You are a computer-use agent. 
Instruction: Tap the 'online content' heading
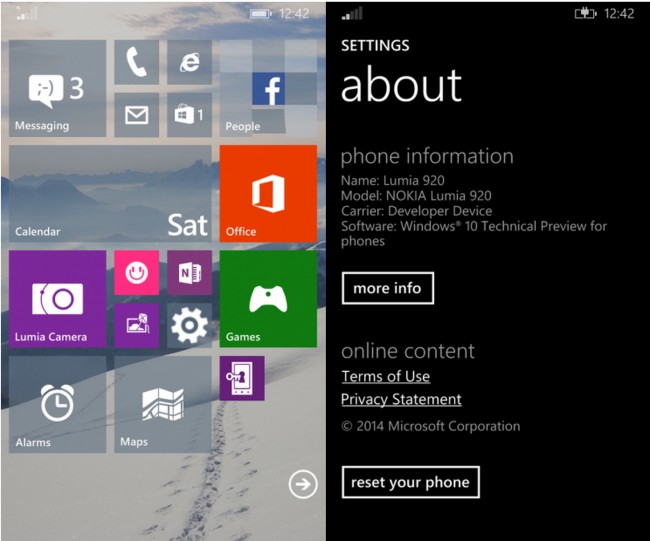(408, 351)
